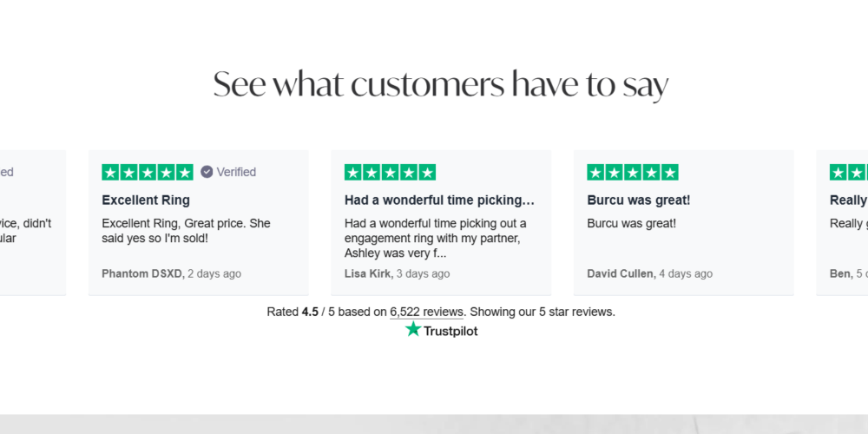Viewport: 868px width, 434px height.
Task: Click David Cullen reviewer name
Action: pyautogui.click(x=620, y=273)
